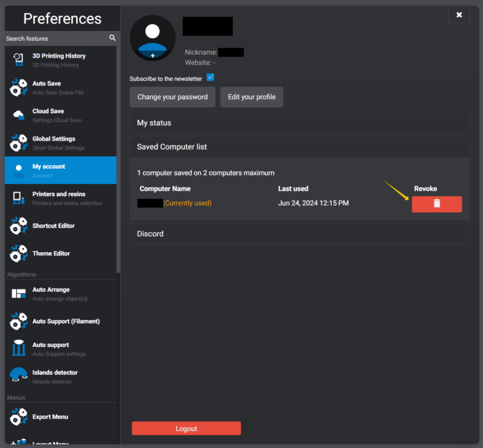Select the 3D Printing History sidebar icon
Screen dimensions: 483x448
18,59
